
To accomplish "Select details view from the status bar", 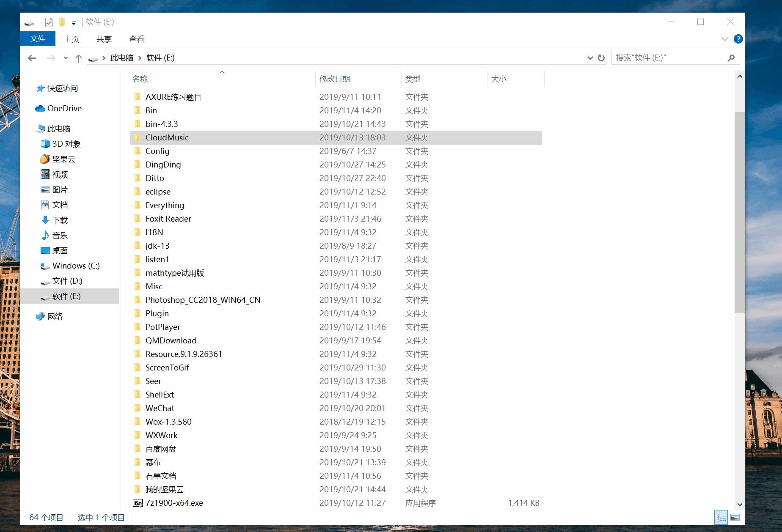I will coord(721,517).
